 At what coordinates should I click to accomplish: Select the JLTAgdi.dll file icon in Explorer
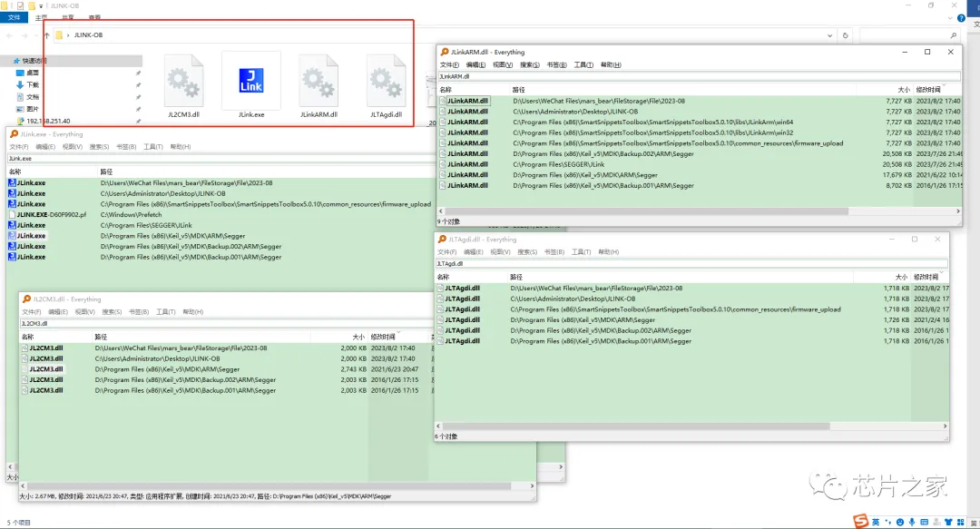point(387,83)
